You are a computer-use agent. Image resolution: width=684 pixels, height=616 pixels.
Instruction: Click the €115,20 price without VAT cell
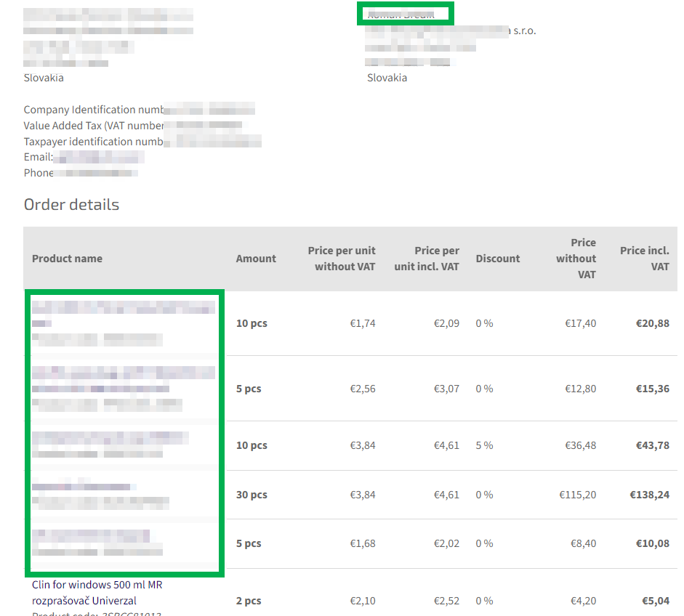pos(577,495)
